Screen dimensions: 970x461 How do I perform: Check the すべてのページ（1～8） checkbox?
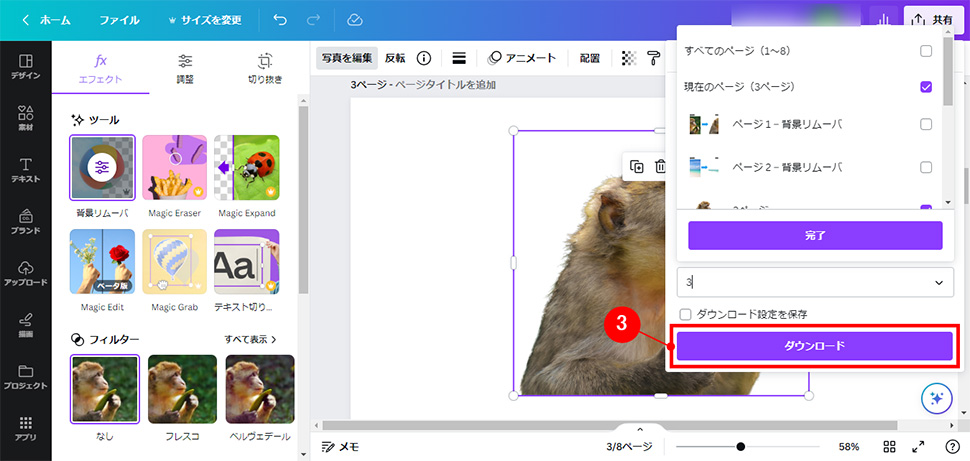[x=926, y=51]
